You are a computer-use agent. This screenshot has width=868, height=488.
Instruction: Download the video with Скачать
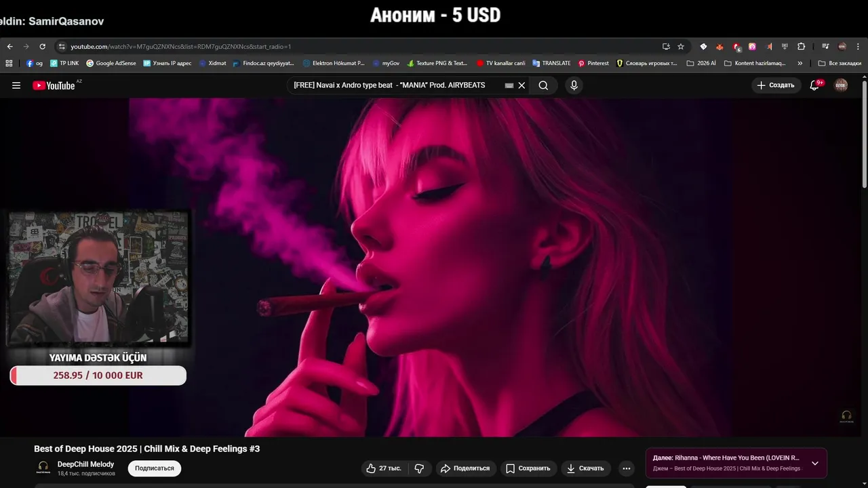[x=585, y=468]
